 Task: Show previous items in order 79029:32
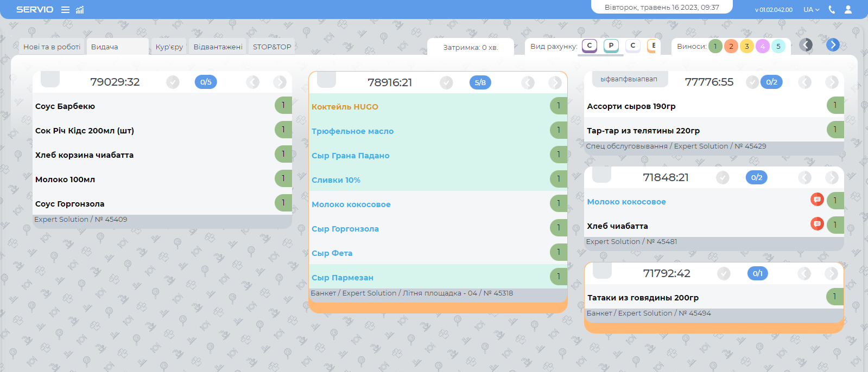253,82
